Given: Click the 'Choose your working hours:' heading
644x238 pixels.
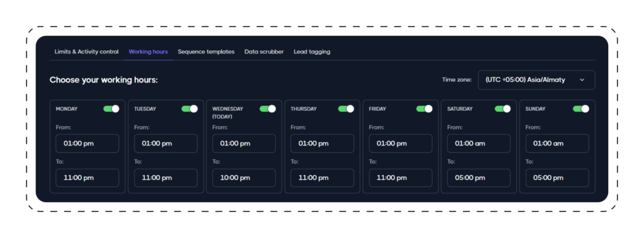Looking at the screenshot, I should 104,80.
